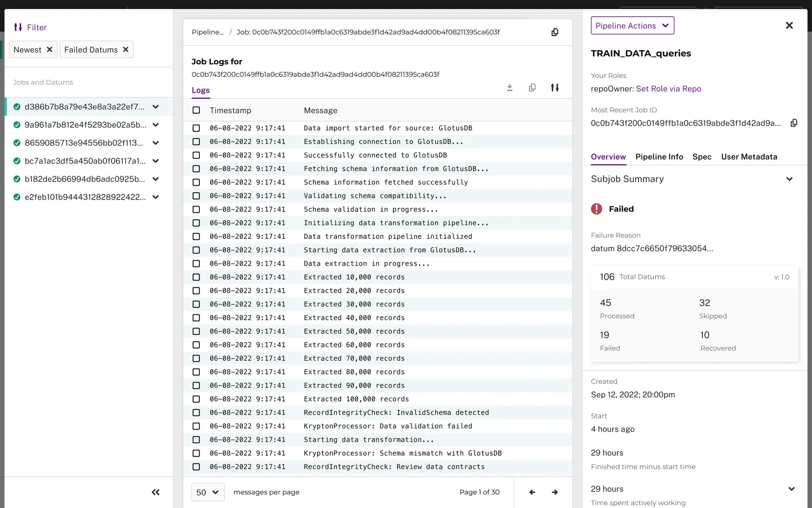Expand job 8659085713e94556bb02f113 chevron
Image resolution: width=812 pixels, height=508 pixels.
[156, 143]
